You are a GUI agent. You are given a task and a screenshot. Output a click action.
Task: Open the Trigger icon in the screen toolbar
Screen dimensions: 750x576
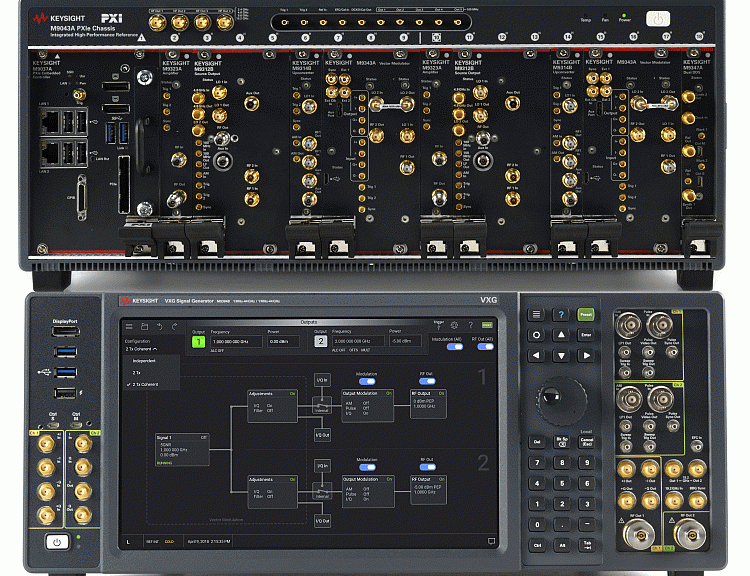click(x=439, y=325)
